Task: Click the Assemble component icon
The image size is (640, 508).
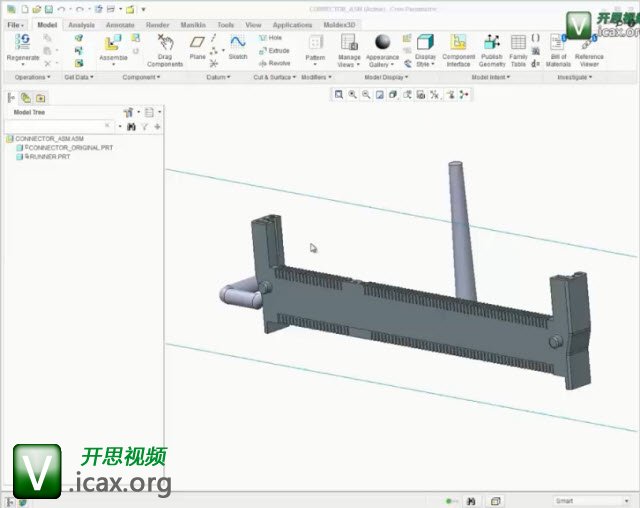Action: [x=113, y=42]
